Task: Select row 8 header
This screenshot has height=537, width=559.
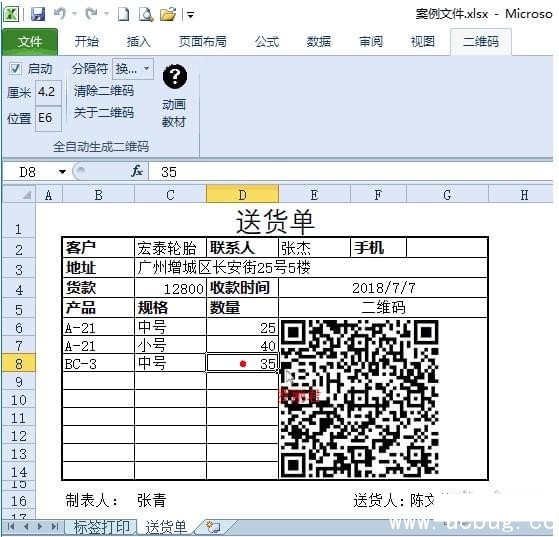Action: (x=19, y=364)
